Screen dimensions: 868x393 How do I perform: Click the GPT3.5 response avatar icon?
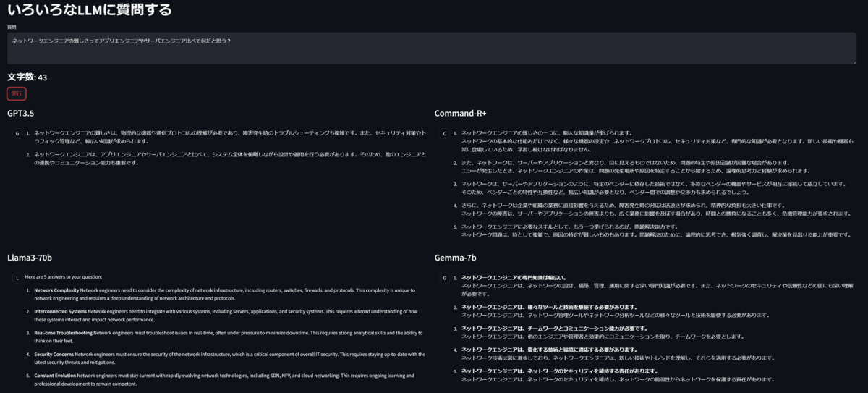(x=17, y=133)
